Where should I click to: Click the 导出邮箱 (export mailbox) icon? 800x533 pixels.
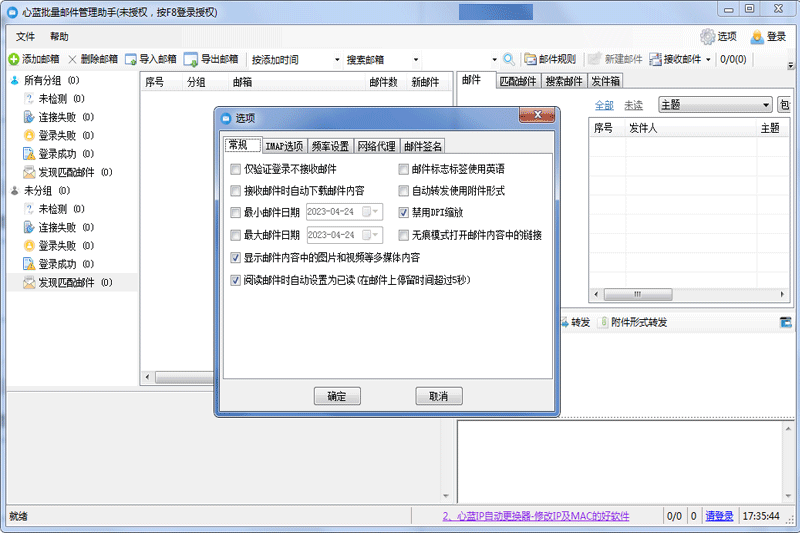coord(190,59)
